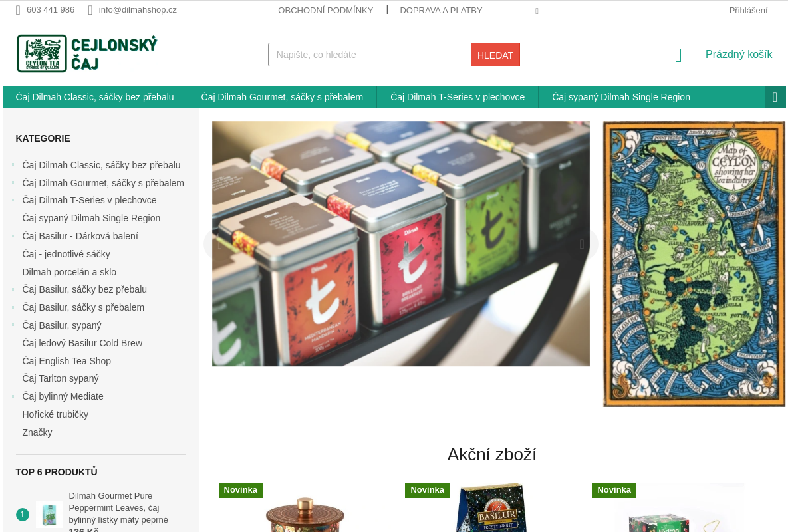Expand Čaj Dilmah Classic sidebar category

click(x=13, y=164)
